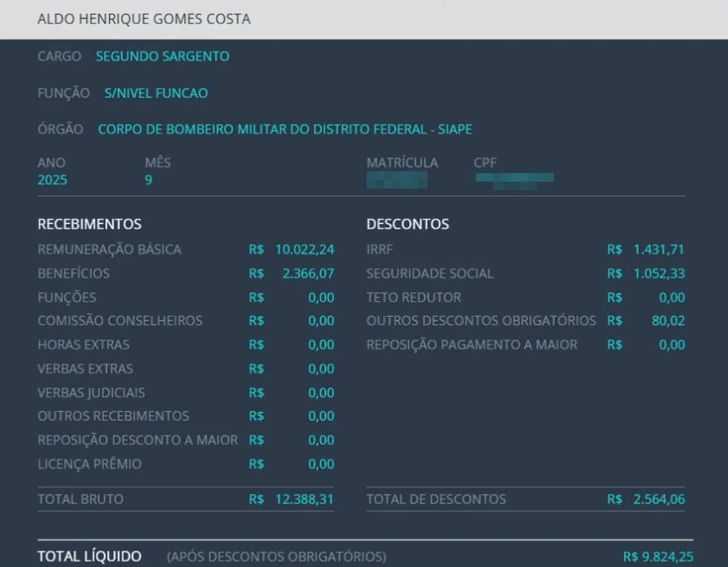Click the VERBAS JUDICIAIS row label
728x567 pixels.
[91, 393]
